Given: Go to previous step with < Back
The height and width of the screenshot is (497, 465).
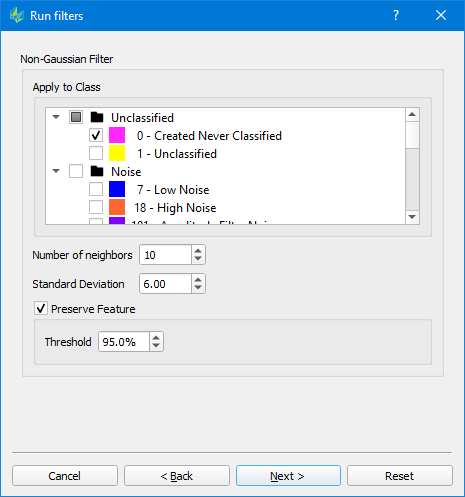Looking at the screenshot, I should 177,476.
